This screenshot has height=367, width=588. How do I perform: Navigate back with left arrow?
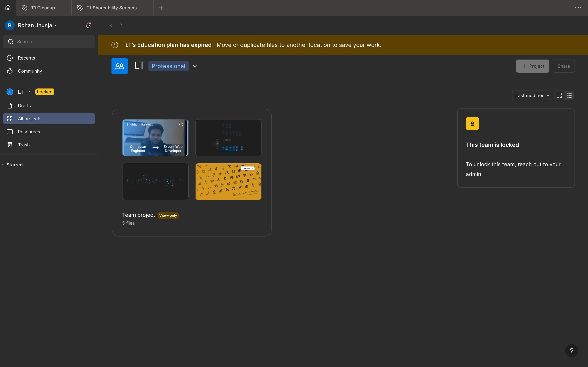[111, 25]
